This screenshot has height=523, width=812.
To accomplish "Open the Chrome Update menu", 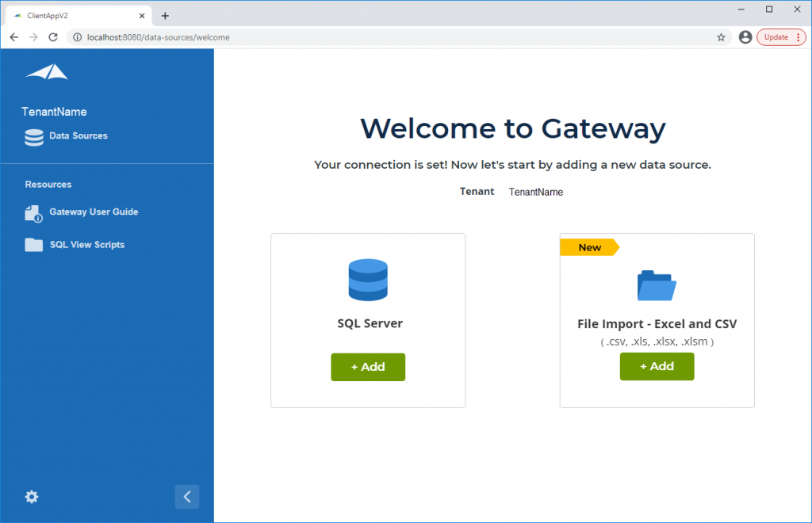I will pyautogui.click(x=781, y=37).
